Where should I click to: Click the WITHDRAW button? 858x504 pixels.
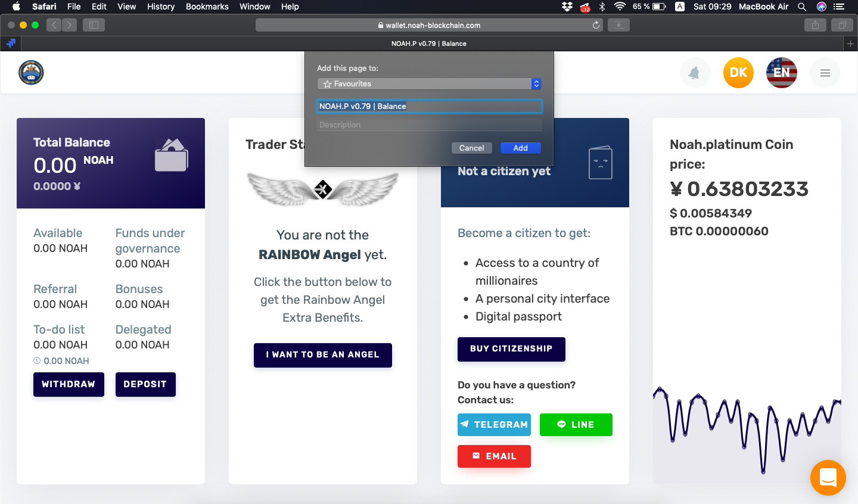(x=69, y=384)
